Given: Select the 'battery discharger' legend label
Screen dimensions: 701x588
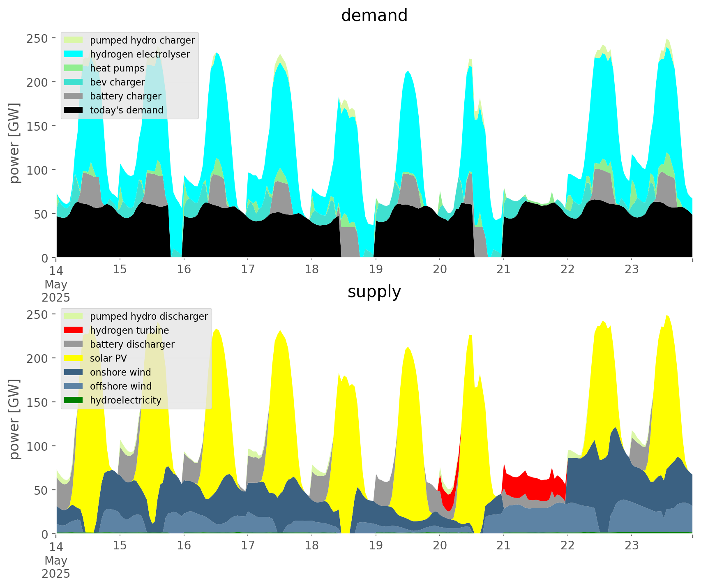Looking at the screenshot, I should click(x=132, y=345).
